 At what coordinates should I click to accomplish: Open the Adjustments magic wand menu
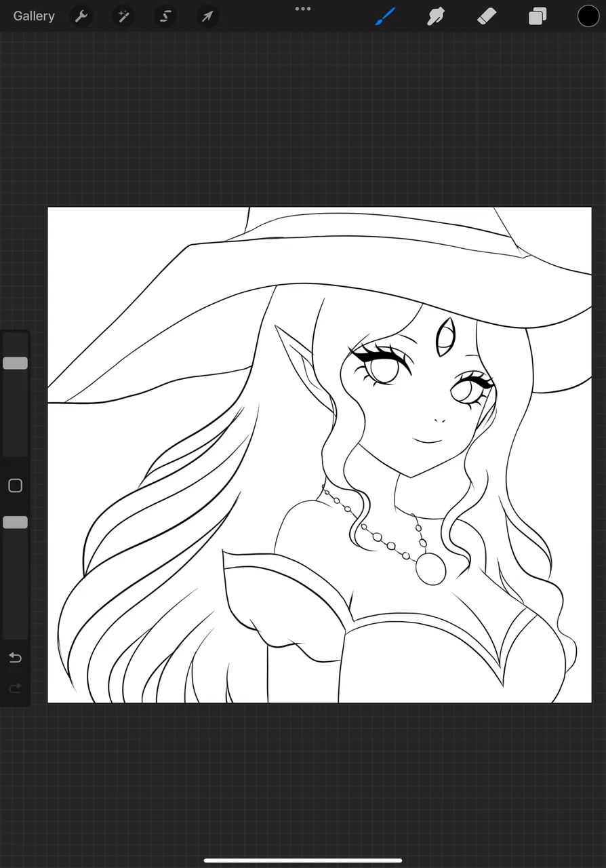[x=123, y=16]
